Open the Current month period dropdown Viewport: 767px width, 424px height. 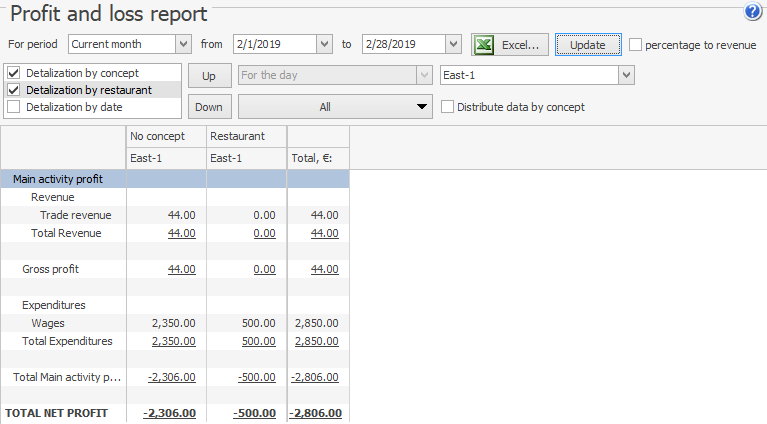(x=183, y=44)
